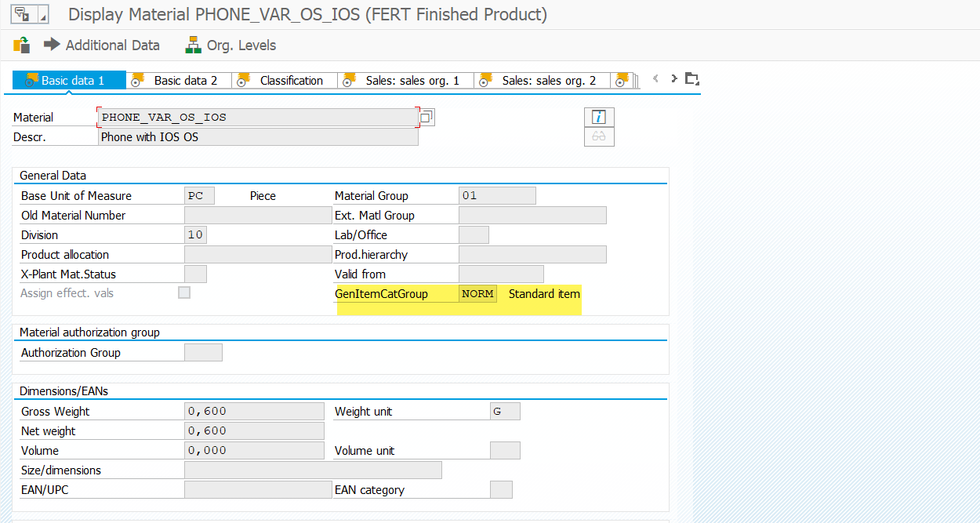Select the Material input field

pos(257,116)
